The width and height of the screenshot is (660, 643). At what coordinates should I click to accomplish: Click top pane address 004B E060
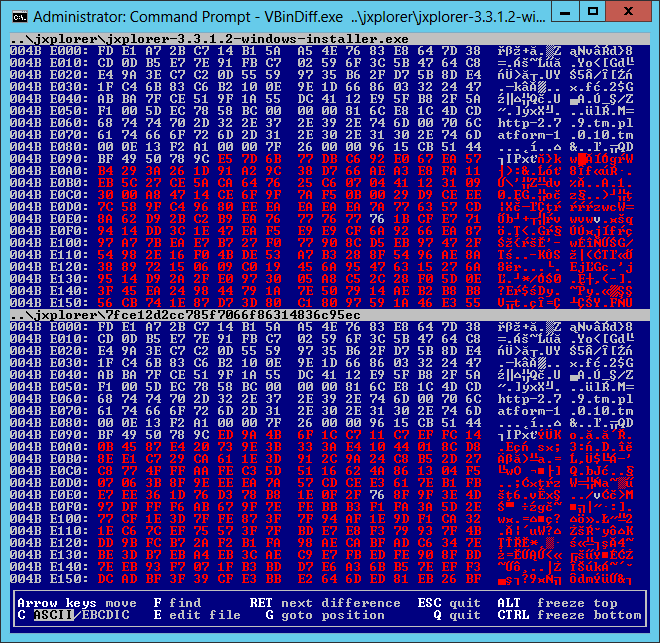point(49,123)
